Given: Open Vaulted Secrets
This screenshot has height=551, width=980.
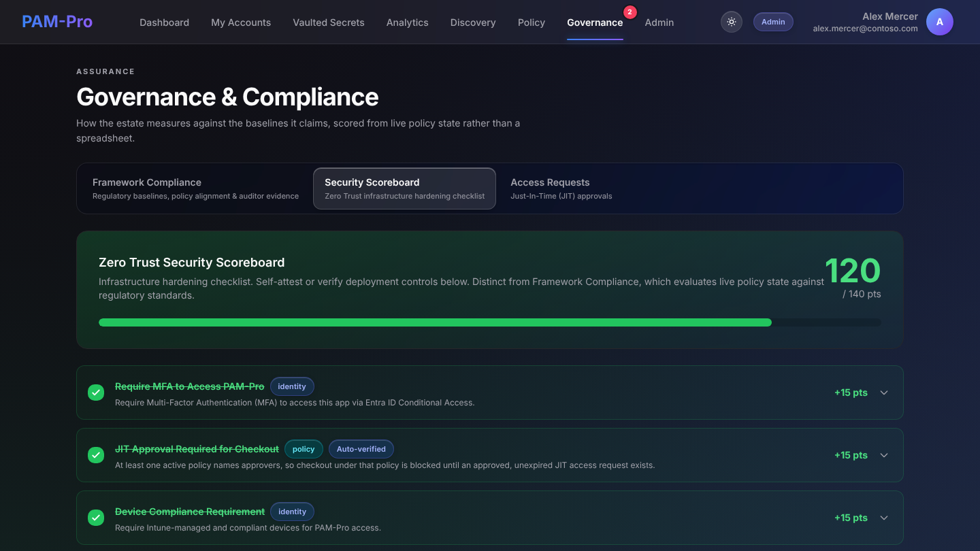Looking at the screenshot, I should pos(329,22).
